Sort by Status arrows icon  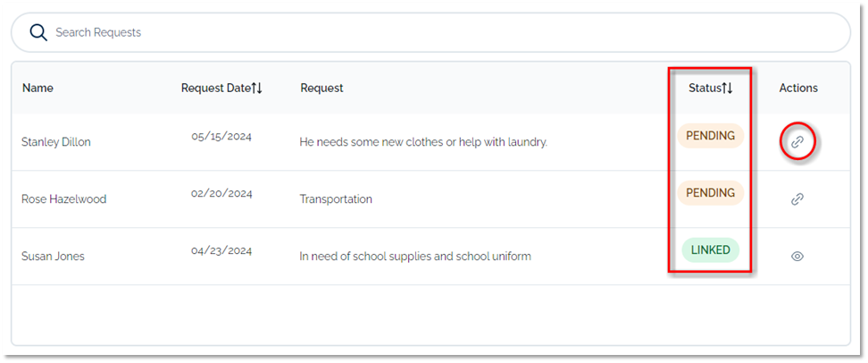point(727,88)
